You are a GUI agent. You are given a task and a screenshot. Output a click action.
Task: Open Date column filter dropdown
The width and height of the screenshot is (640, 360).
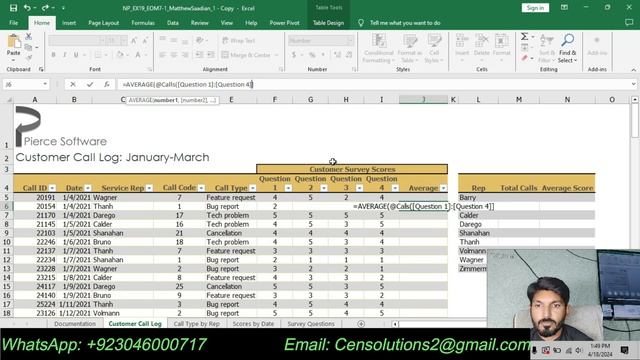coord(88,188)
